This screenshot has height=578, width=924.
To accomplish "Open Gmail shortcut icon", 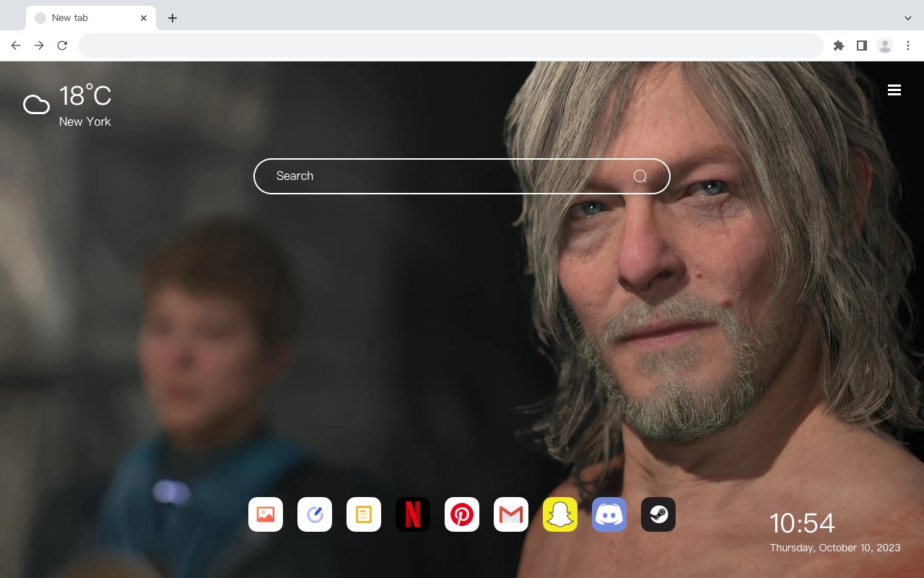I will click(511, 514).
